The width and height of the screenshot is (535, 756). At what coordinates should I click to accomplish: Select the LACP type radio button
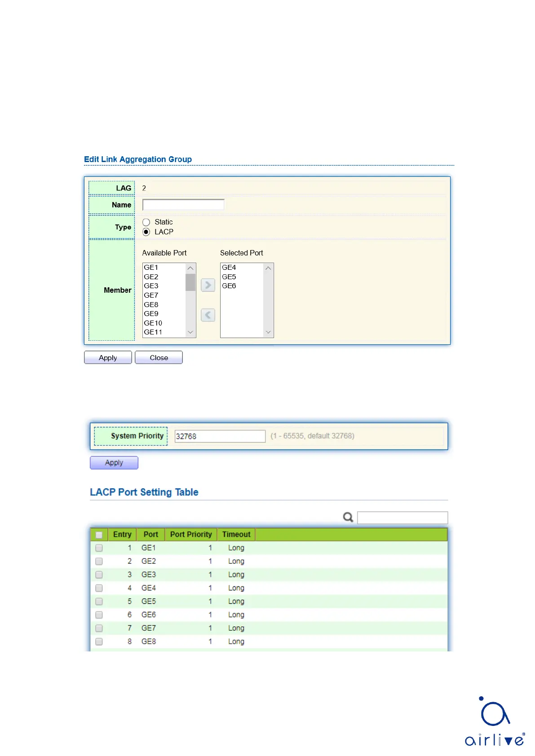click(146, 232)
